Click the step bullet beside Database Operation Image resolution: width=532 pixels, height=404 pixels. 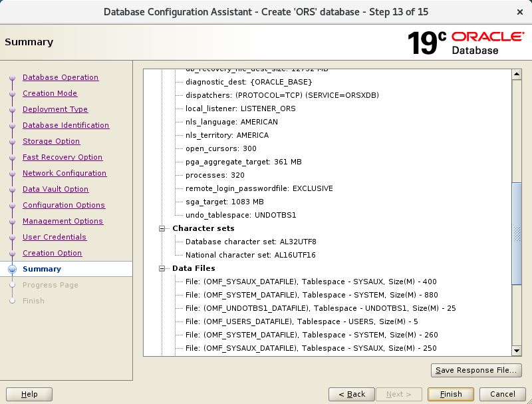pos(13,78)
